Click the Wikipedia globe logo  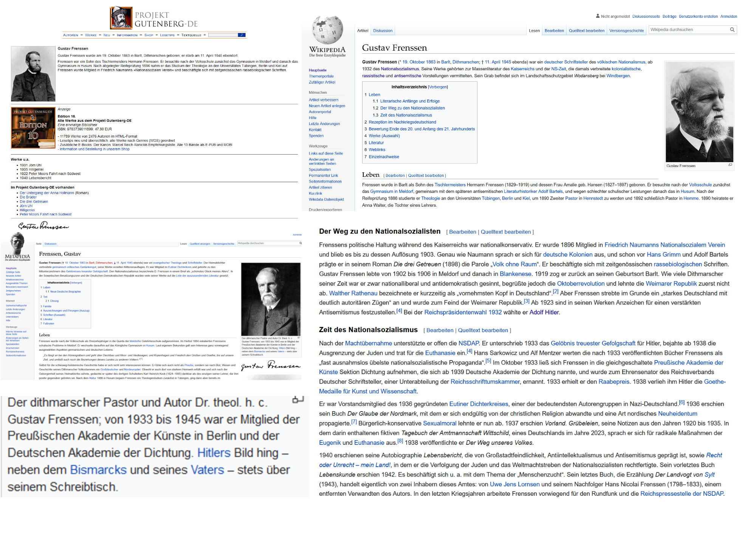point(327,29)
